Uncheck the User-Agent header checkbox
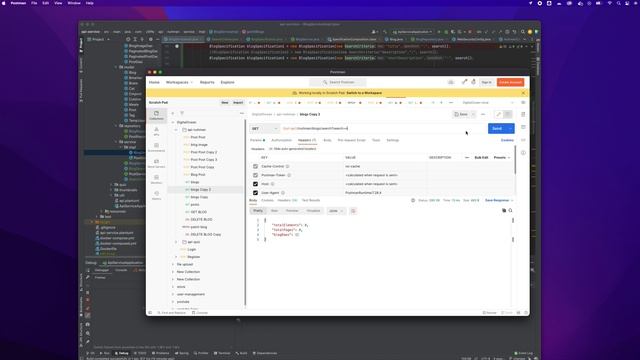Image resolution: width=640 pixels, height=360 pixels. (x=256, y=193)
